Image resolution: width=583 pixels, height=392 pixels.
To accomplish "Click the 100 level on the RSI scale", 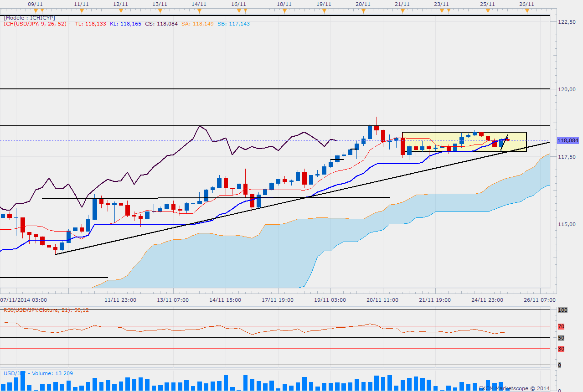I will (562, 310).
